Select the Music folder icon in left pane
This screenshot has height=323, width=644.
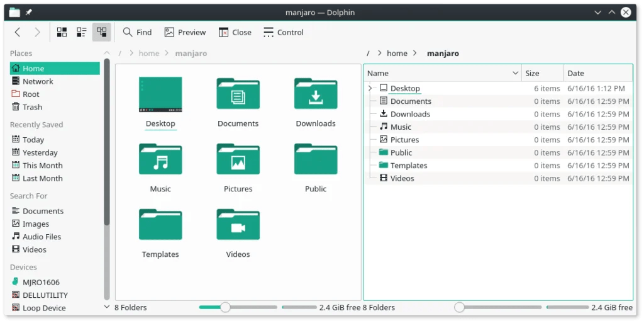pos(160,159)
